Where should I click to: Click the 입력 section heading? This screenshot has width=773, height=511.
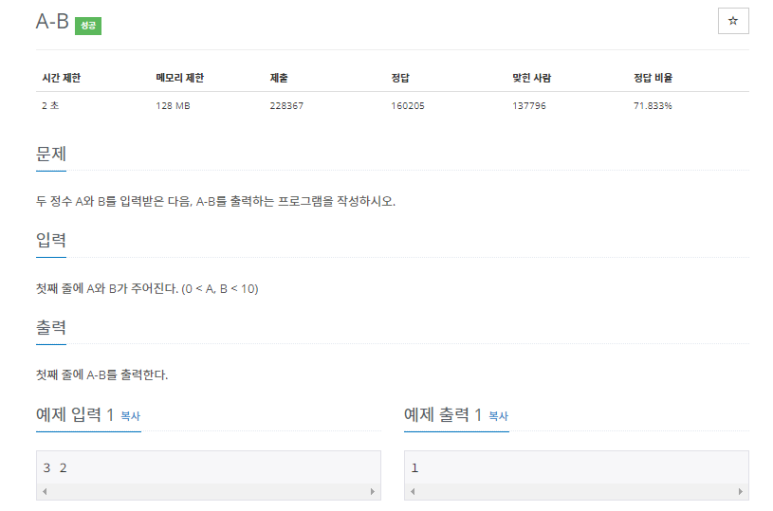pos(51,240)
